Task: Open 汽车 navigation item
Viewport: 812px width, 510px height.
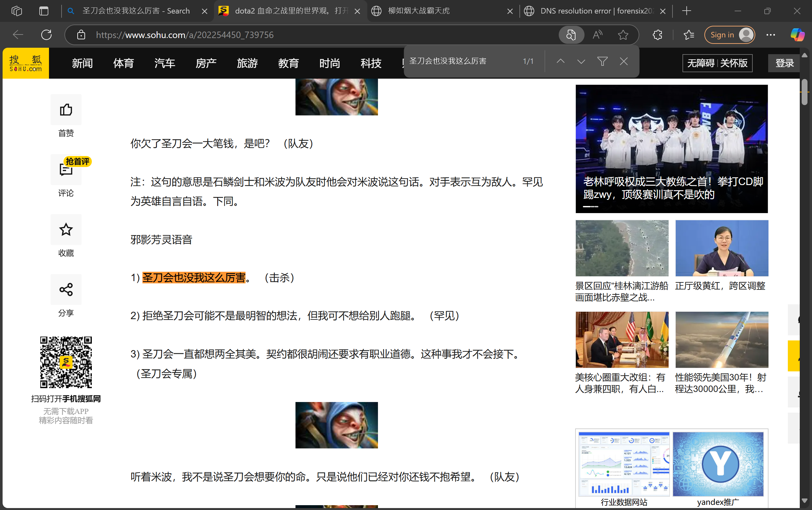Action: pos(164,63)
